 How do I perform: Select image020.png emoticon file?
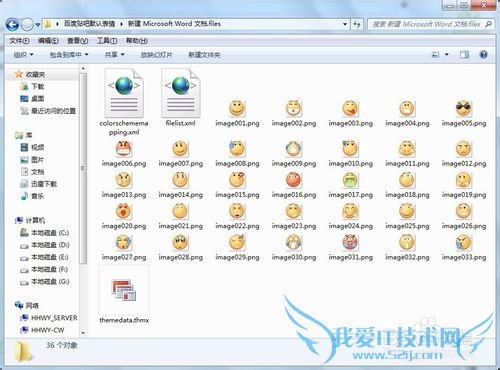(x=124, y=211)
